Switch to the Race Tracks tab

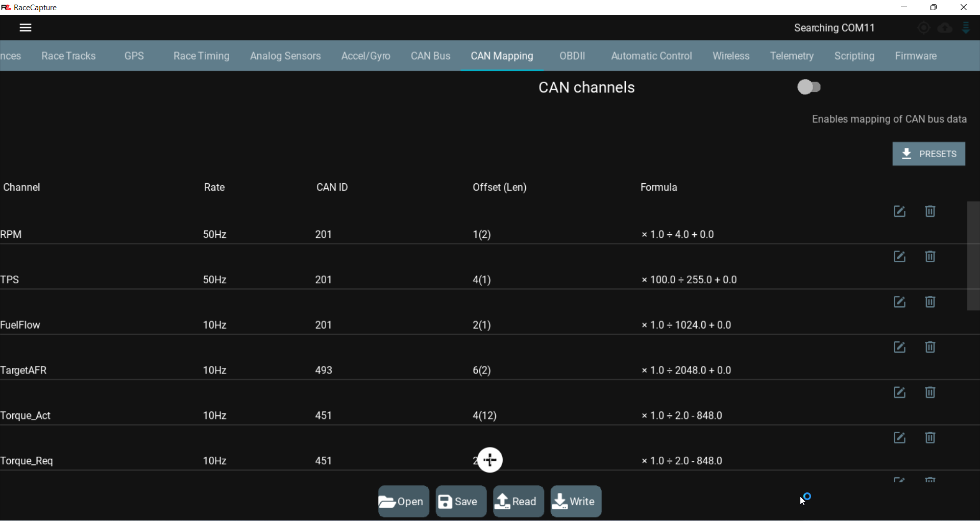(68, 56)
